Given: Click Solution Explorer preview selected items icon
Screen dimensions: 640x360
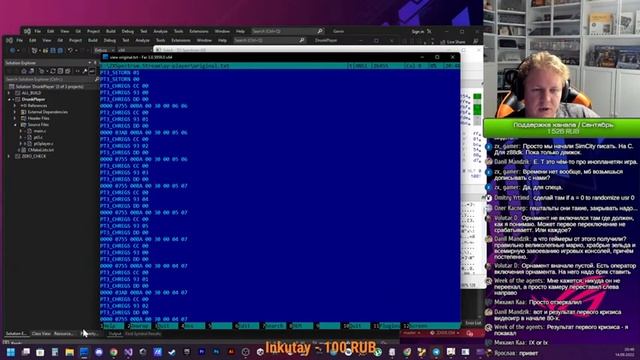Looking at the screenshot, I should click(92, 71).
